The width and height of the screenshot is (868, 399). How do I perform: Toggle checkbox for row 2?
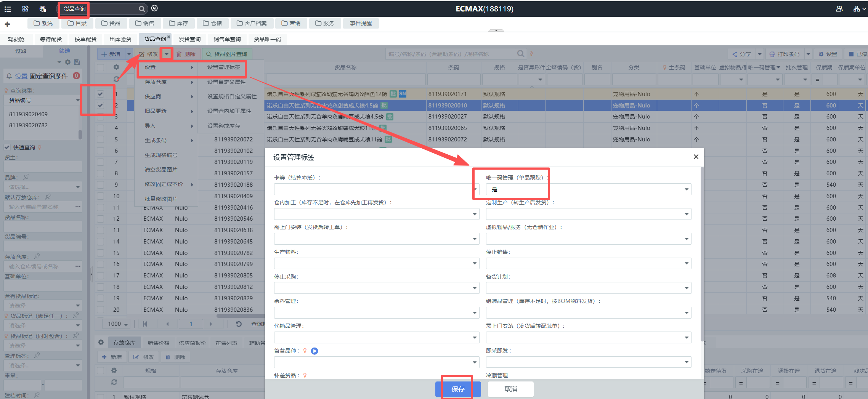pos(100,105)
